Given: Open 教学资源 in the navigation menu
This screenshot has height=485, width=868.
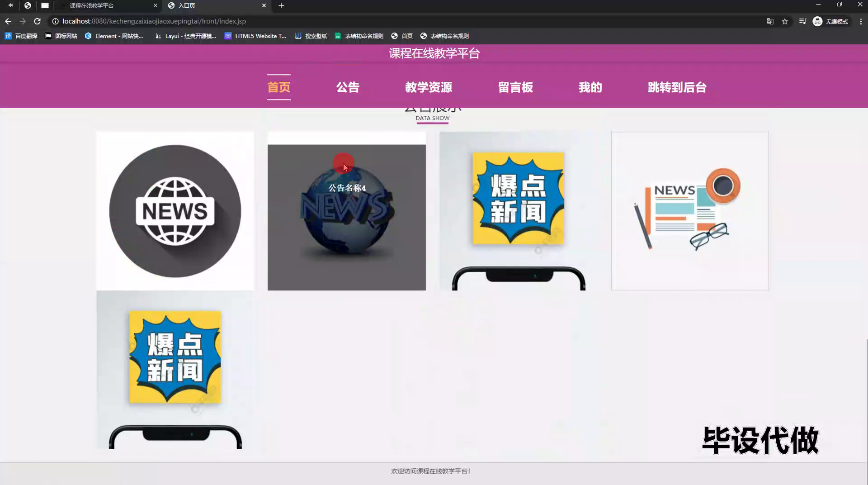Looking at the screenshot, I should [x=429, y=87].
